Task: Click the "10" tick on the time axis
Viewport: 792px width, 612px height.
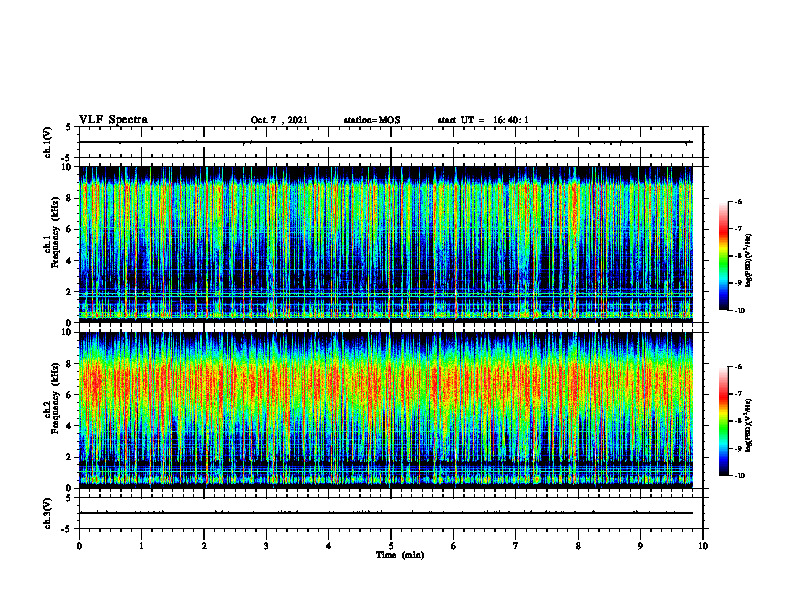Action: [x=703, y=546]
